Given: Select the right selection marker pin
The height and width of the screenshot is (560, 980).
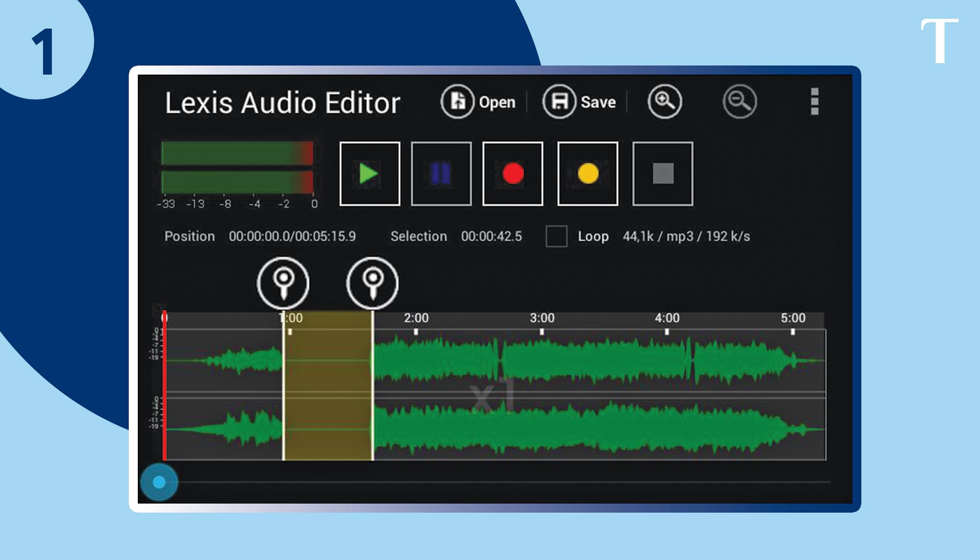Looking at the screenshot, I should (x=372, y=283).
